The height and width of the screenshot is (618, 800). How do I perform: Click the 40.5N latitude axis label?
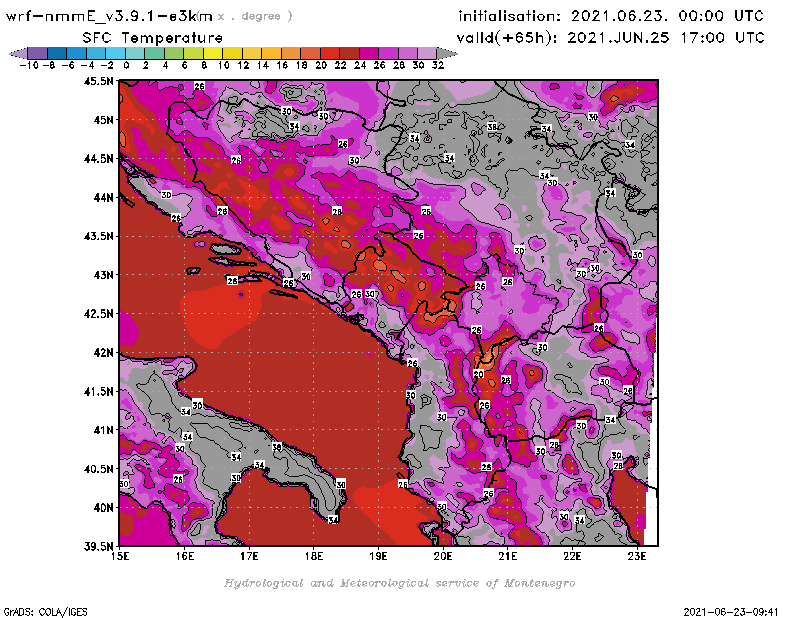[x=98, y=469]
